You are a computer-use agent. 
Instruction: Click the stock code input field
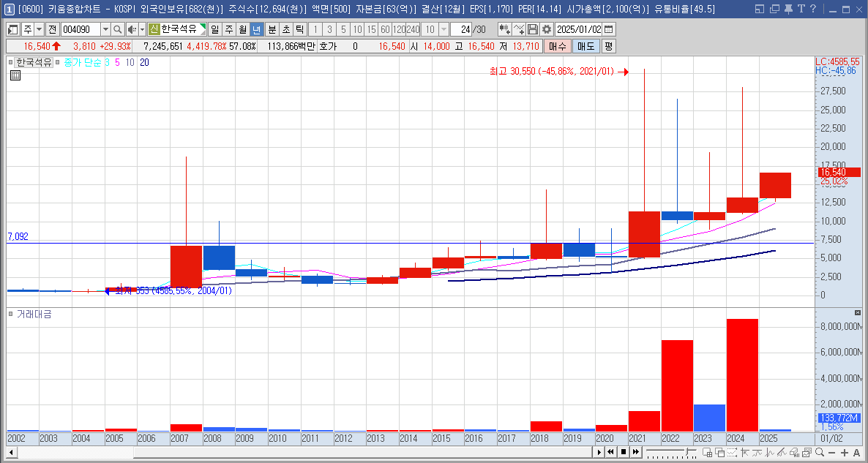point(81,29)
